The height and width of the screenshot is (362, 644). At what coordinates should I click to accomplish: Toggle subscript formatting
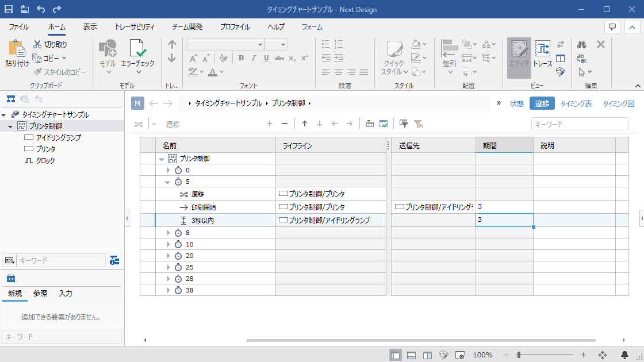[292, 58]
